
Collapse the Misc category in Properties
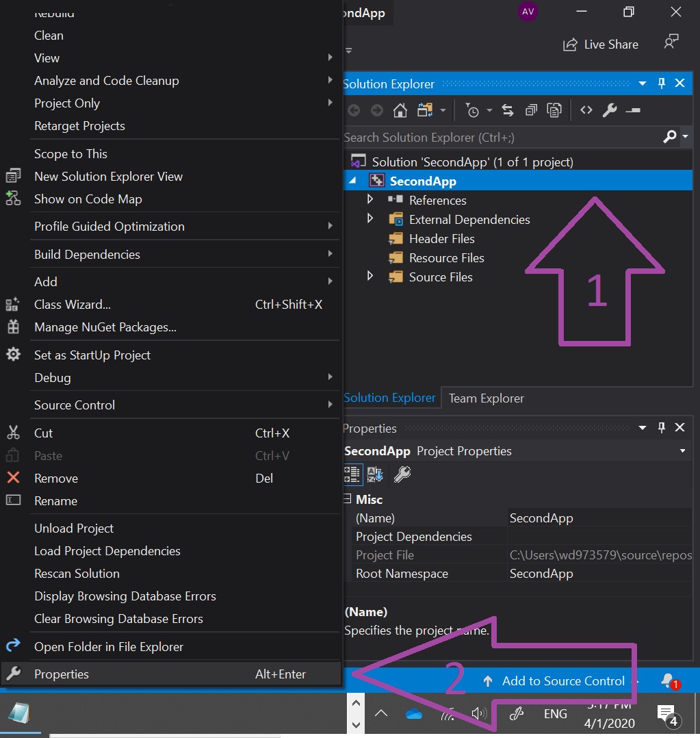pos(348,499)
